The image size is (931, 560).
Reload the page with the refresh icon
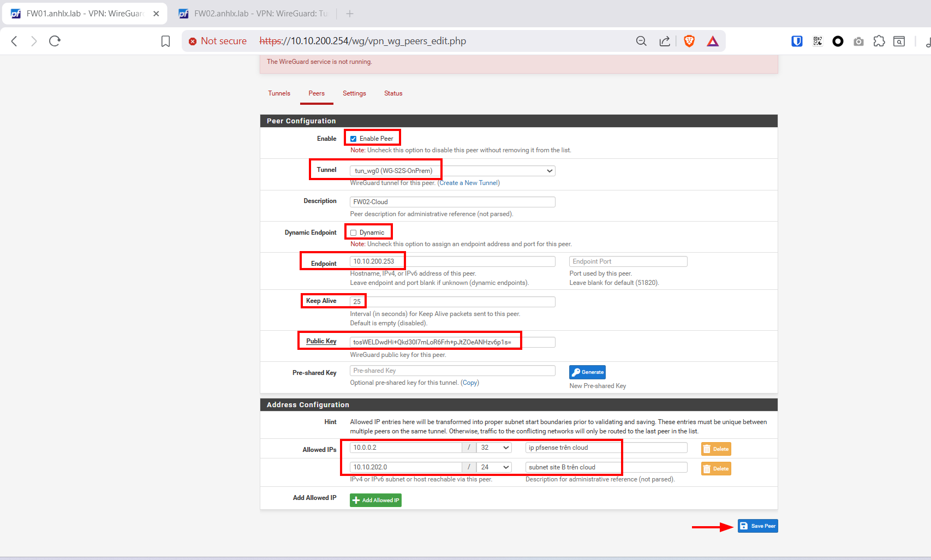point(55,41)
